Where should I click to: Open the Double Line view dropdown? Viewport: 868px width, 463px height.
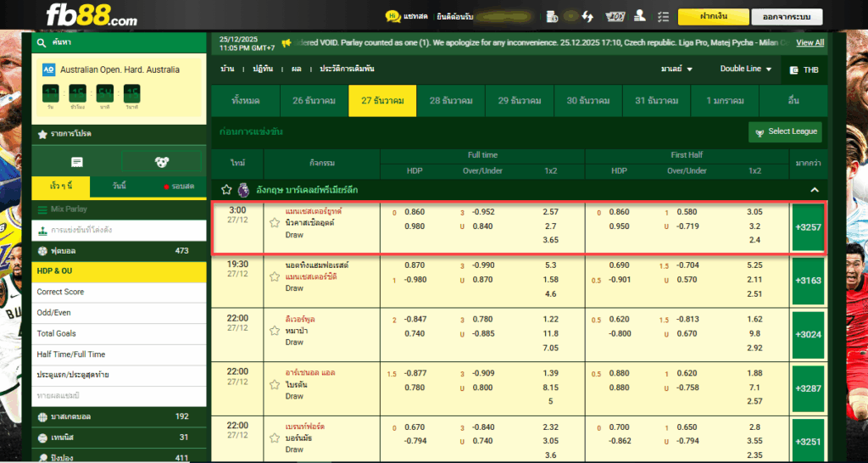pyautogui.click(x=746, y=69)
